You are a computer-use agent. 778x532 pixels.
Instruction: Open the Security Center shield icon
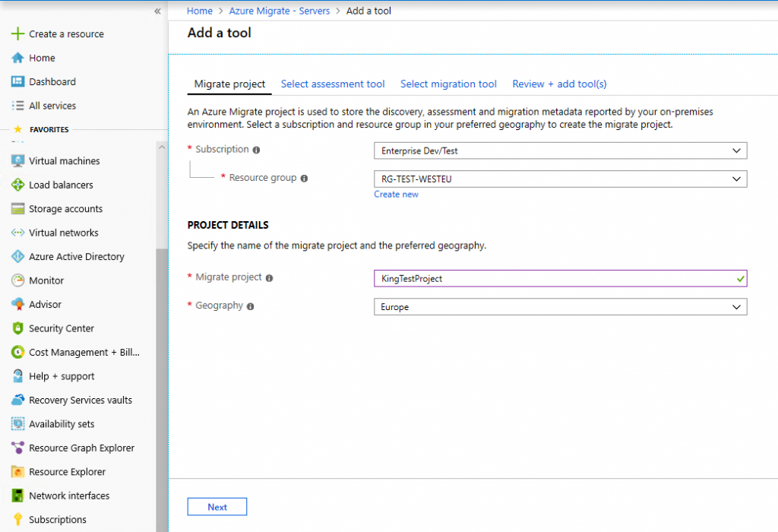point(17,328)
